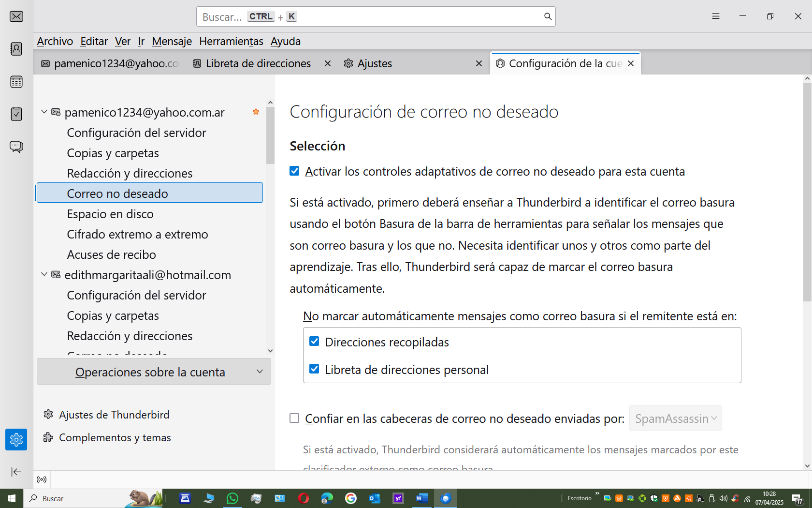Open the notification center with 17 notifications

click(797, 499)
